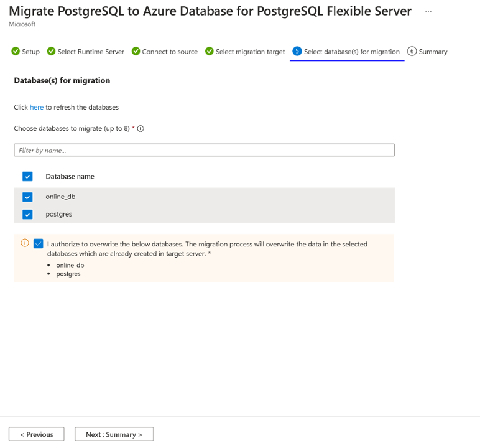This screenshot has width=480, height=448.
Task: Open the Connect to source tab
Action: (x=170, y=52)
